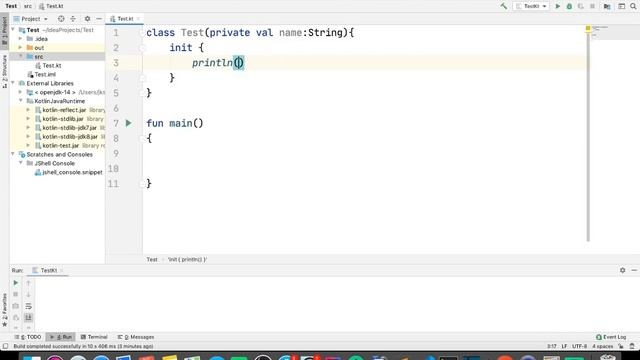The height and width of the screenshot is (360, 640).
Task: Collapse External Libraries node
Action: pos(13,83)
